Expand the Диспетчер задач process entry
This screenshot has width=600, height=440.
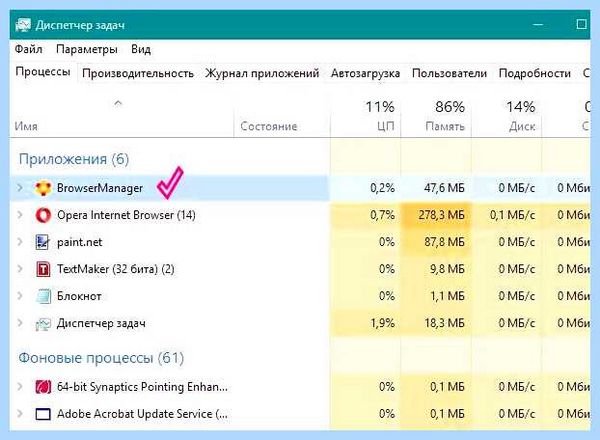tap(20, 323)
